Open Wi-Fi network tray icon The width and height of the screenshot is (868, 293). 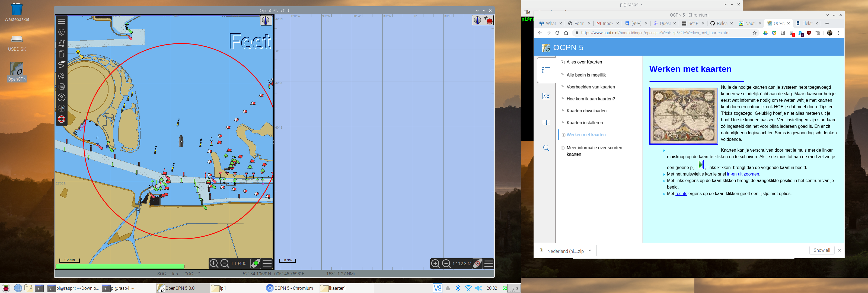pos(468,288)
